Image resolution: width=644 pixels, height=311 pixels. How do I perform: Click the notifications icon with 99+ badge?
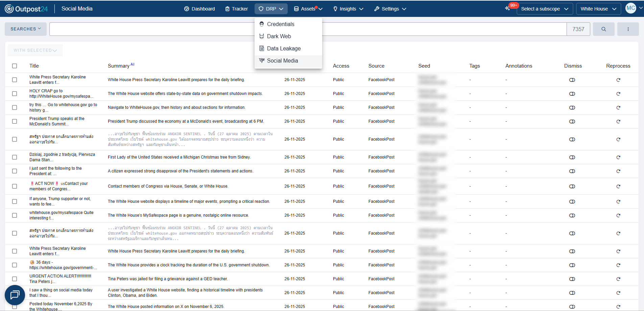[x=508, y=8]
